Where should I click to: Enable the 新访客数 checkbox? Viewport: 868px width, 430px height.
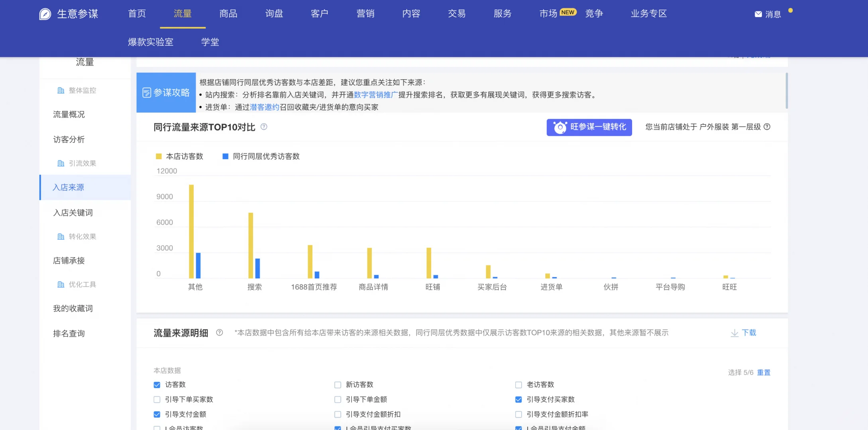338,385
